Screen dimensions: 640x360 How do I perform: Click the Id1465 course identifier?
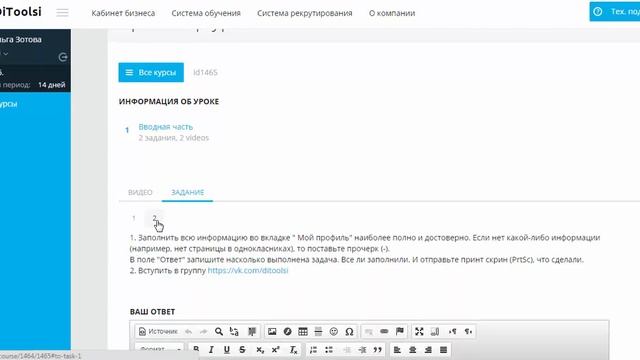(x=205, y=72)
